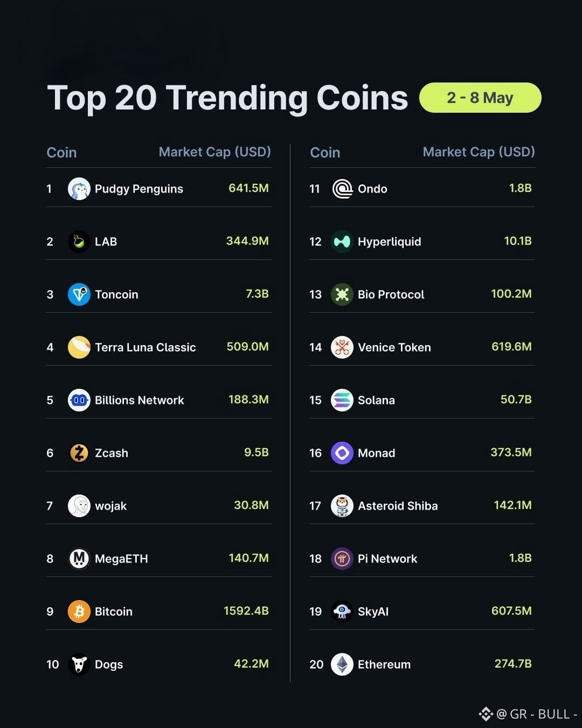Tap the Binance logo beside GR - BULL
Image resolution: width=582 pixels, height=728 pixels.
pyautogui.click(x=486, y=714)
